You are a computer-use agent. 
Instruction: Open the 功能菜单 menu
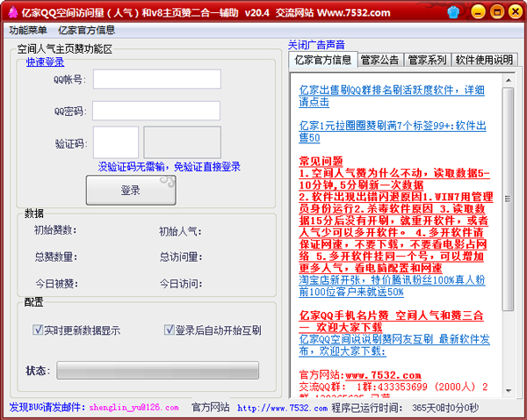coord(28,30)
